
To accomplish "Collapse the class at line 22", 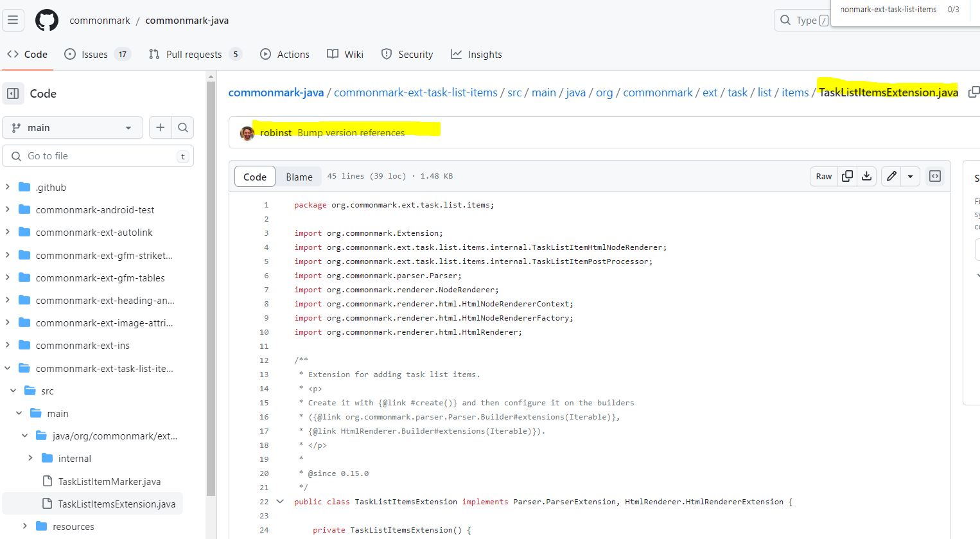I will pyautogui.click(x=280, y=502).
